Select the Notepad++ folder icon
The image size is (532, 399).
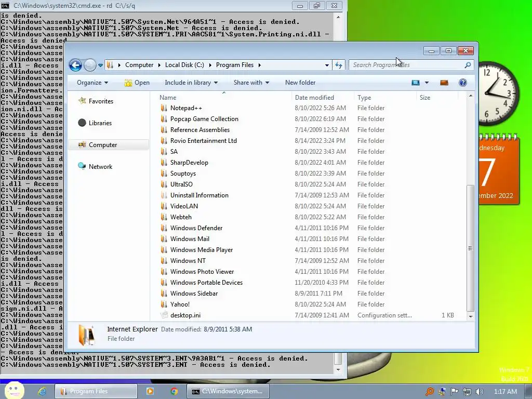pos(164,108)
